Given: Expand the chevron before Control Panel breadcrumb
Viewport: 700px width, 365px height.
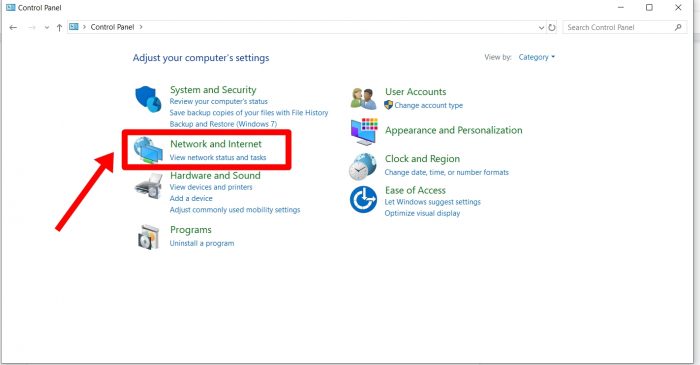Looking at the screenshot, I should click(x=84, y=27).
